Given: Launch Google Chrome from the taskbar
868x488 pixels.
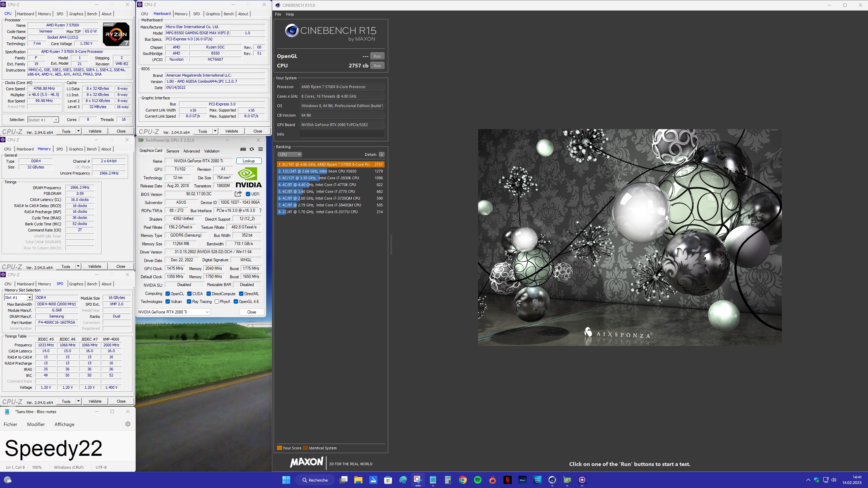Looking at the screenshot, I should pyautogui.click(x=463, y=480).
